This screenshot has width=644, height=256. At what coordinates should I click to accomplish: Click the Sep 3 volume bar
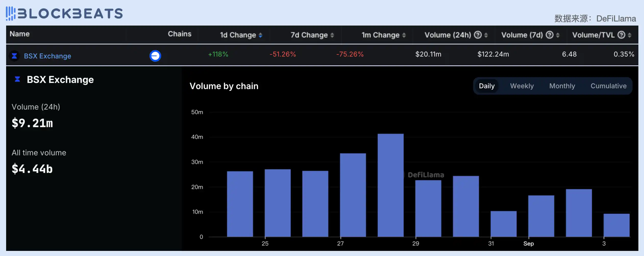(x=616, y=225)
